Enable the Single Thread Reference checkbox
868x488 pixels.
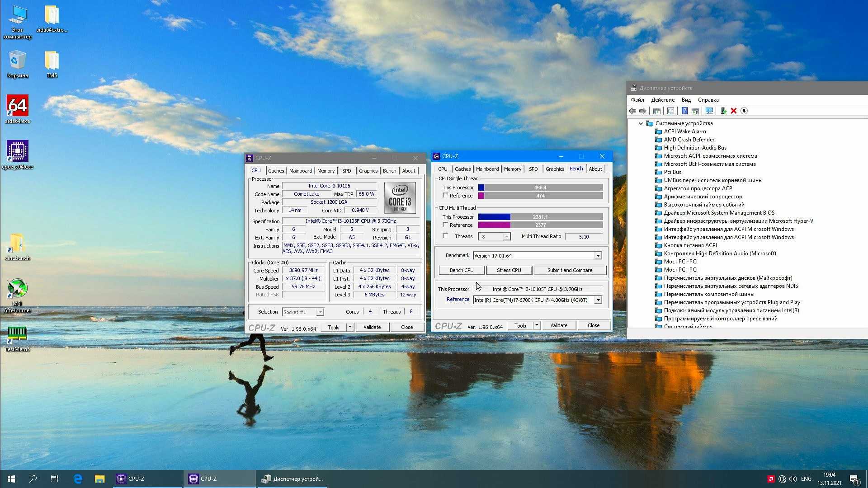pos(445,196)
